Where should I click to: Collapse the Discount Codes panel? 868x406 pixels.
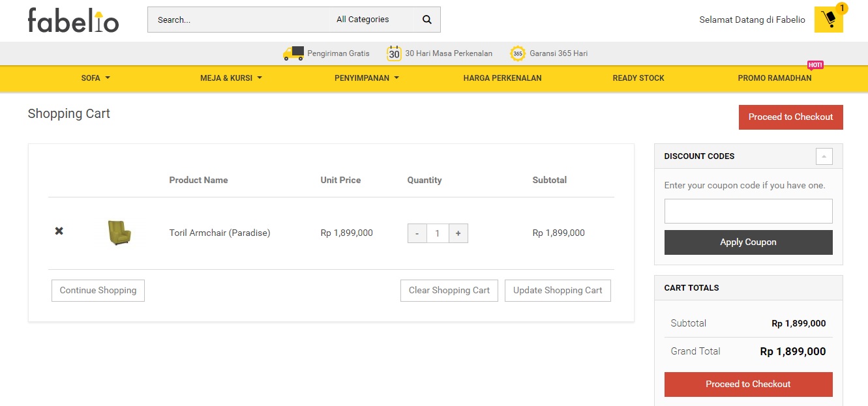pyautogui.click(x=824, y=156)
